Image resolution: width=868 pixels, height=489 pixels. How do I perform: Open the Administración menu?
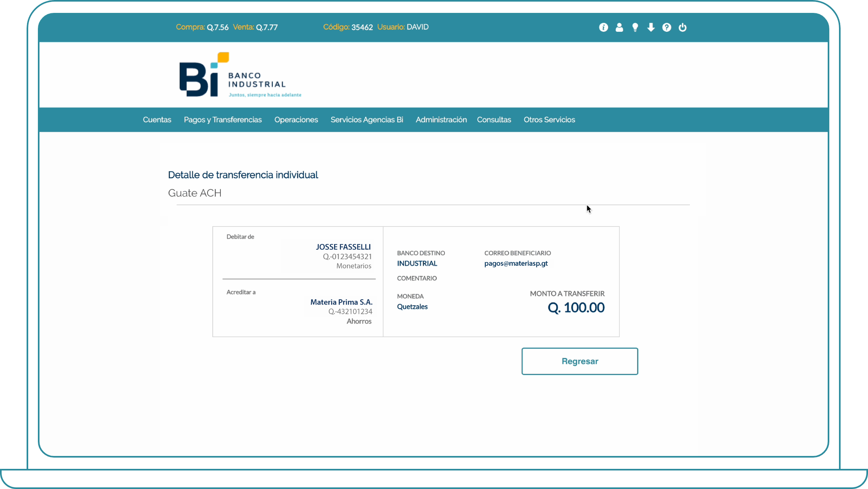point(441,120)
